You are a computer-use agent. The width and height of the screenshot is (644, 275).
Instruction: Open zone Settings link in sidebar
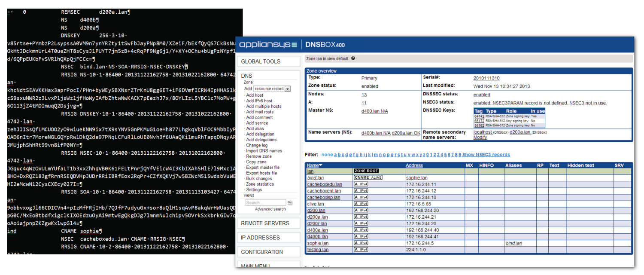click(x=254, y=190)
